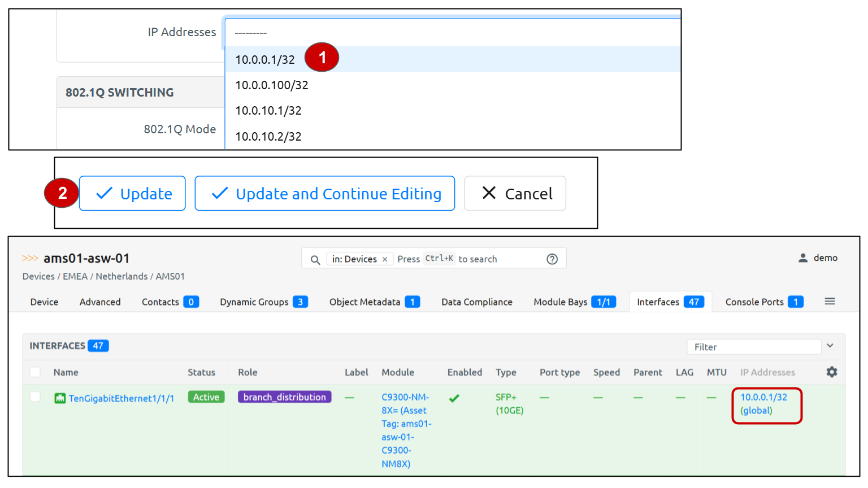Screen dimensions: 868x488
Task: Remove the 'in: Devices' search filter
Action: pyautogui.click(x=385, y=259)
